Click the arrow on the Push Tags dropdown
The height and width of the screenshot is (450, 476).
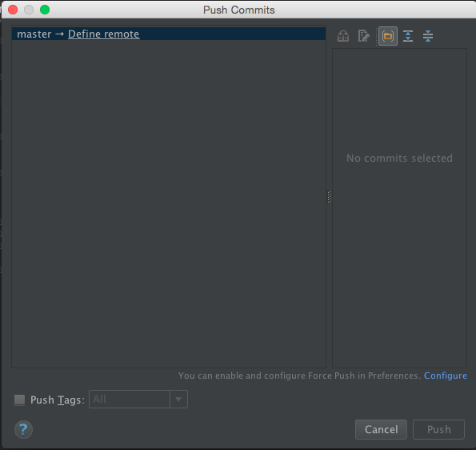(178, 400)
